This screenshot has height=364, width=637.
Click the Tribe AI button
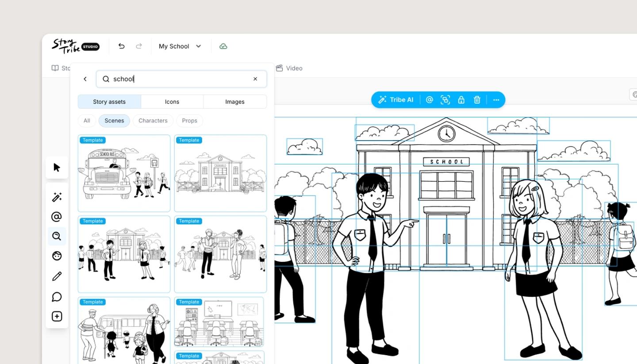point(396,100)
